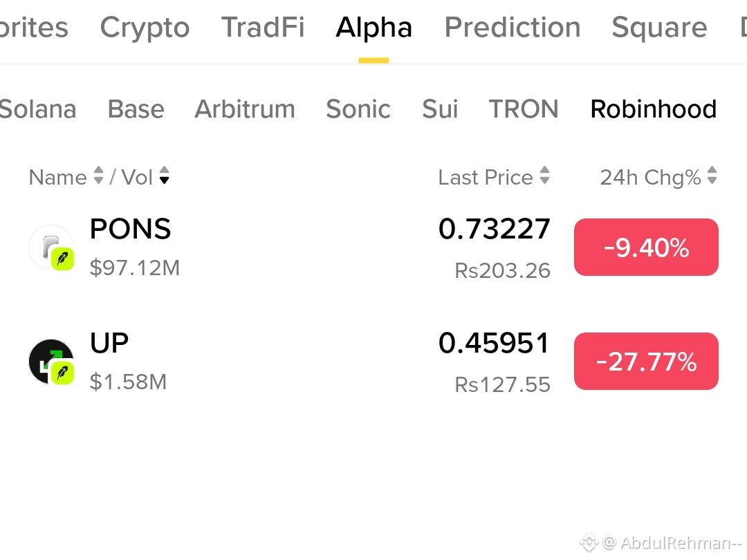
Task: Select the Sonic chain filter
Action: [x=358, y=109]
